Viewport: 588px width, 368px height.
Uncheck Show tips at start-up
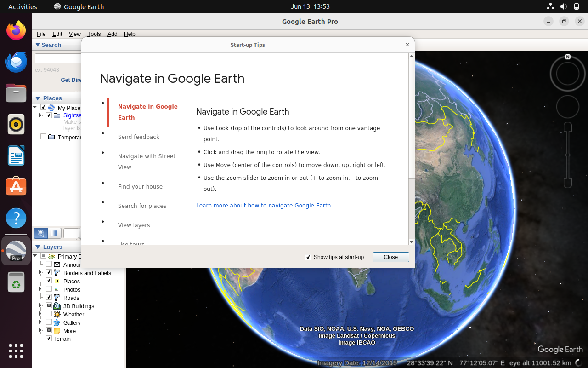tap(308, 257)
